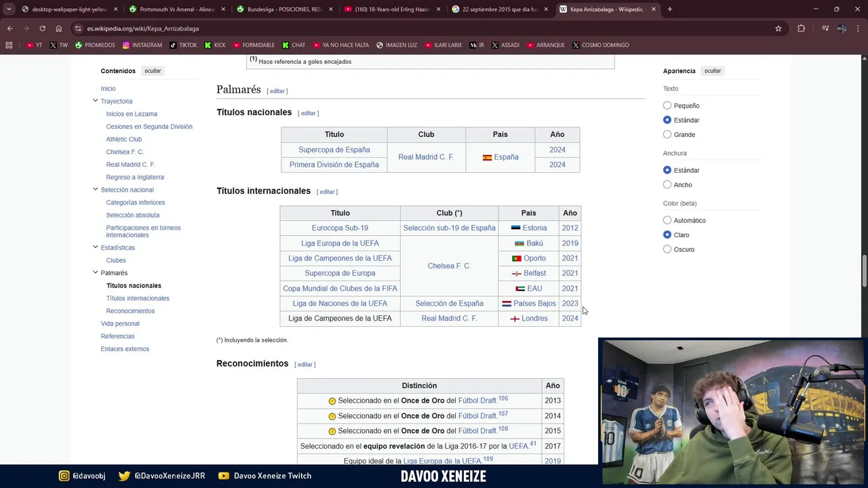This screenshot has height=488, width=868.
Task: Select Automático color mode
Action: click(x=667, y=220)
